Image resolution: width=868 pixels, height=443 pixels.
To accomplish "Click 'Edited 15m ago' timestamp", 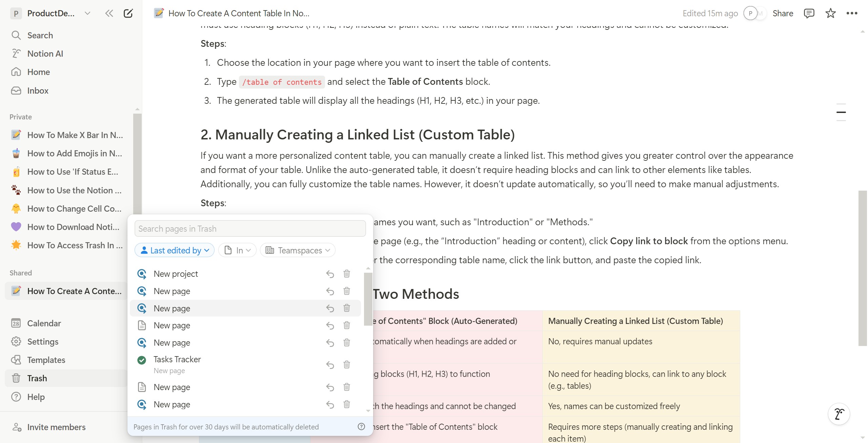I will [710, 13].
